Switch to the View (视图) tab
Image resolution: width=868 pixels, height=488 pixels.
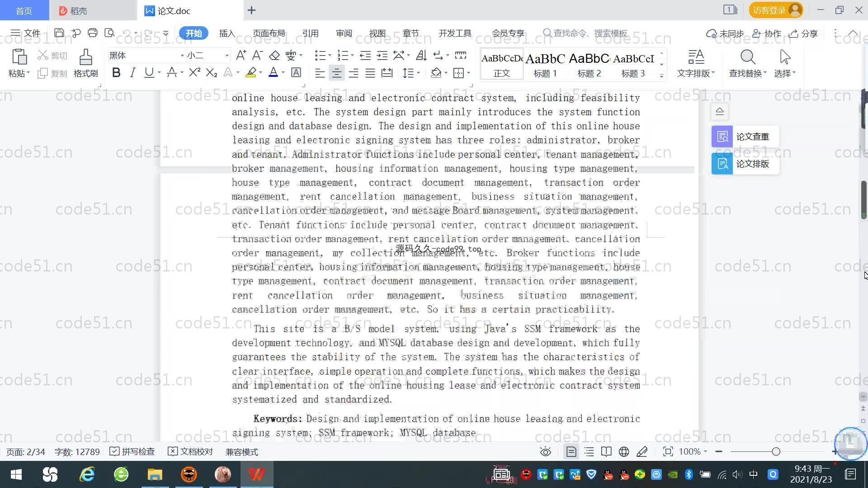[377, 33]
